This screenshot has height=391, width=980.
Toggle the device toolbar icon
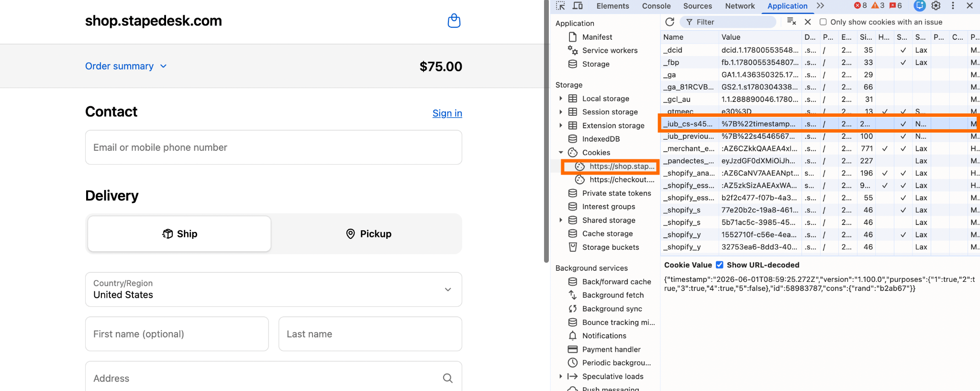click(x=578, y=6)
